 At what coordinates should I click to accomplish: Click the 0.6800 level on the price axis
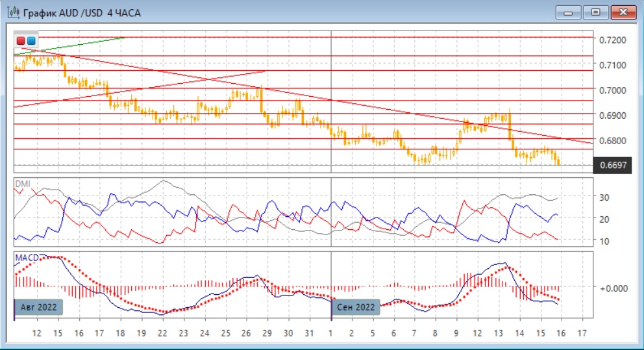tap(613, 140)
